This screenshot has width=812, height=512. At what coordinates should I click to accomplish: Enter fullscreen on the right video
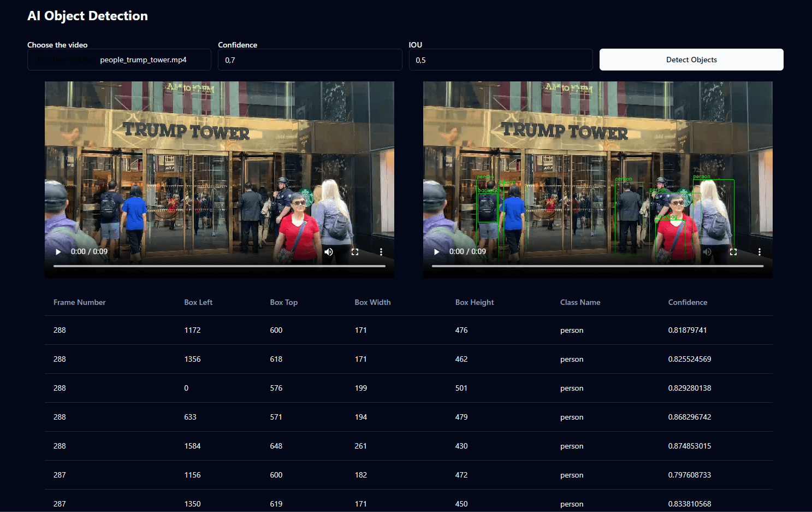(733, 252)
